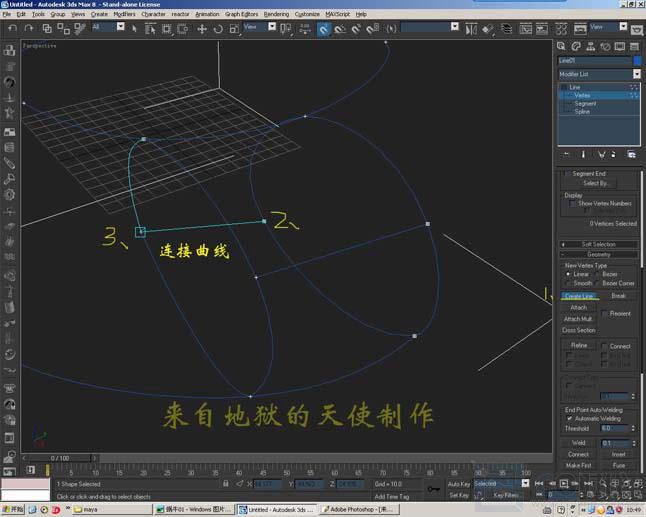Toggle the Segment End checkbox
The image size is (646, 517).
pyautogui.click(x=567, y=173)
